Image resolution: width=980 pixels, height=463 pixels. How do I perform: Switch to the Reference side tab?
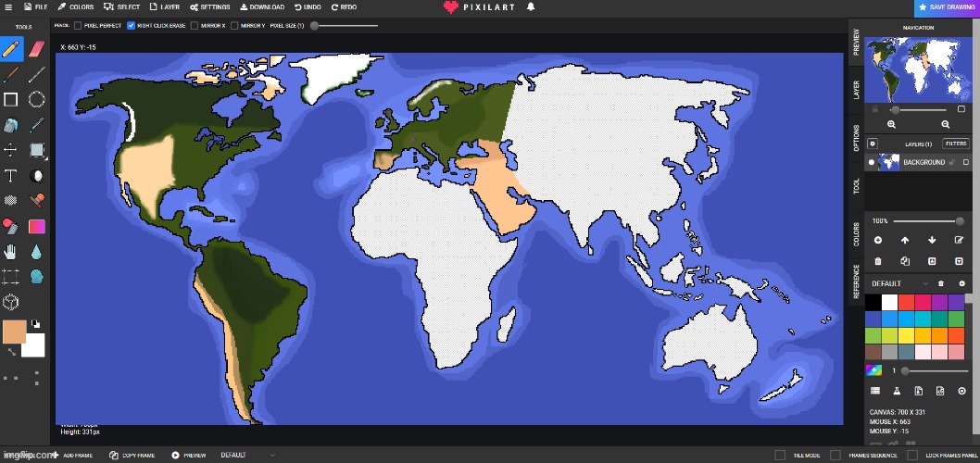pos(856,282)
